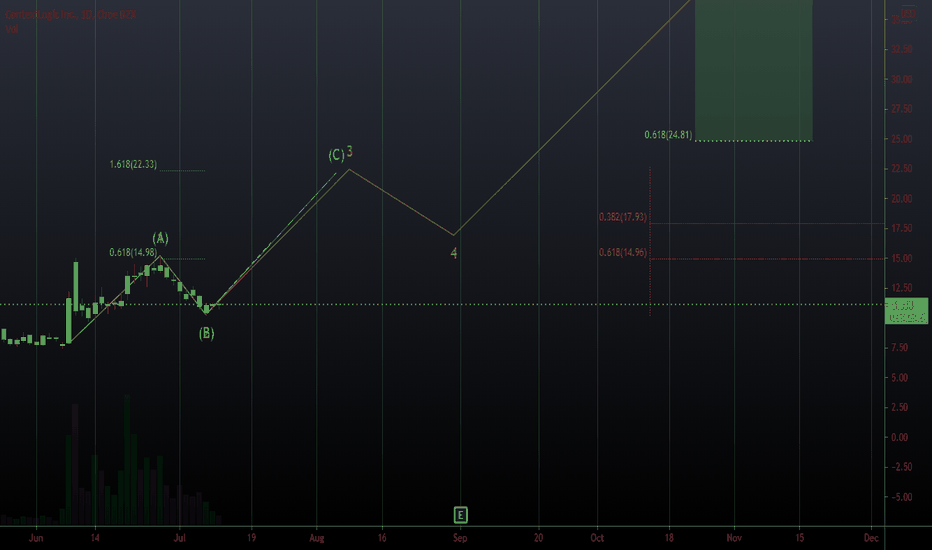Click the Sep date label

coord(460,538)
